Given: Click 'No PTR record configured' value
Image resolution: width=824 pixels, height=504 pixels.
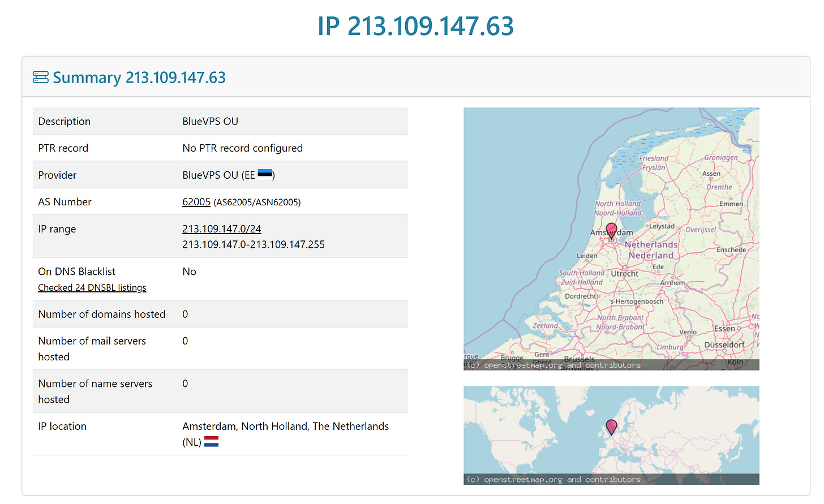Looking at the screenshot, I should pyautogui.click(x=243, y=148).
